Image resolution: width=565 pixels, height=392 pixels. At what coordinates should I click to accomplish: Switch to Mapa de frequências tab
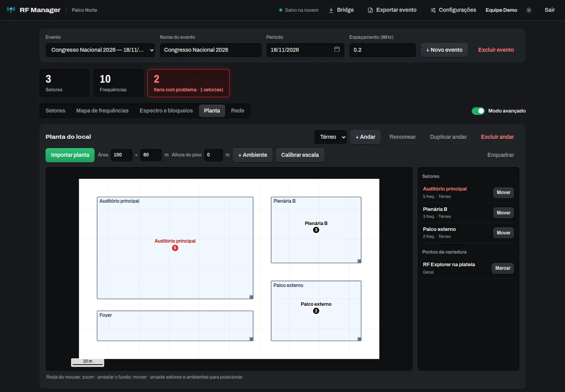click(102, 111)
